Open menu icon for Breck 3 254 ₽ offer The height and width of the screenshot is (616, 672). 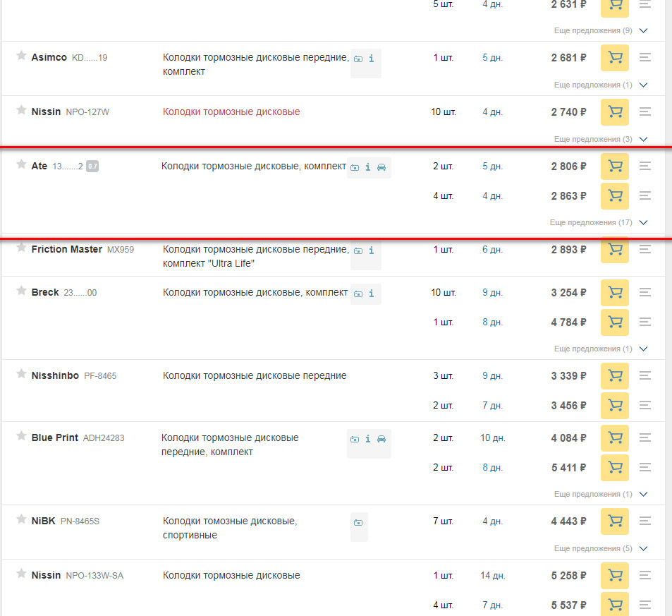[645, 292]
